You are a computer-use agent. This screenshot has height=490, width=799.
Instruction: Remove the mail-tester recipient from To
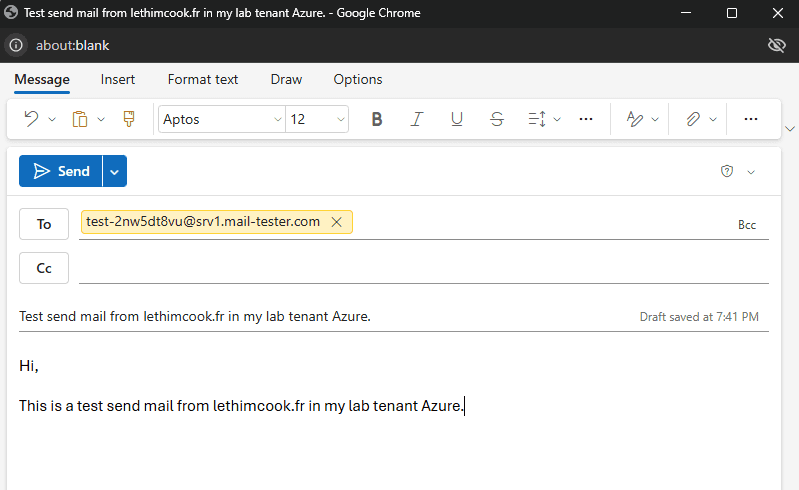[x=337, y=222]
